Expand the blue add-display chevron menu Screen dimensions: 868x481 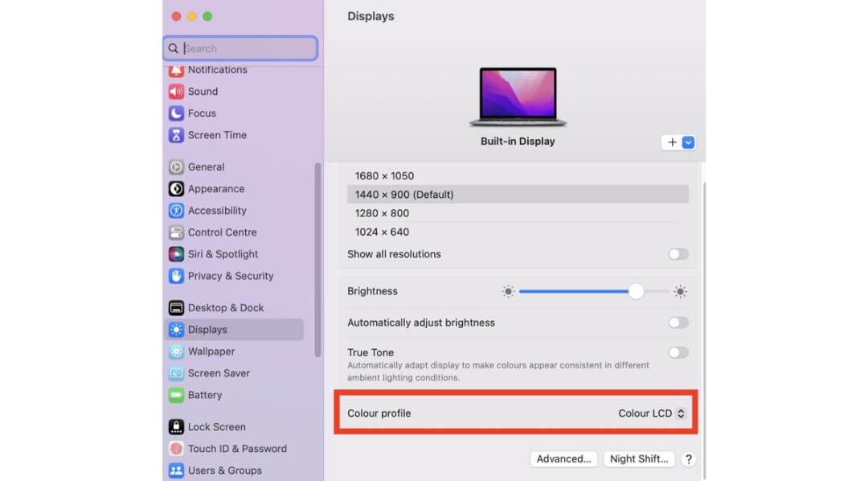point(688,142)
